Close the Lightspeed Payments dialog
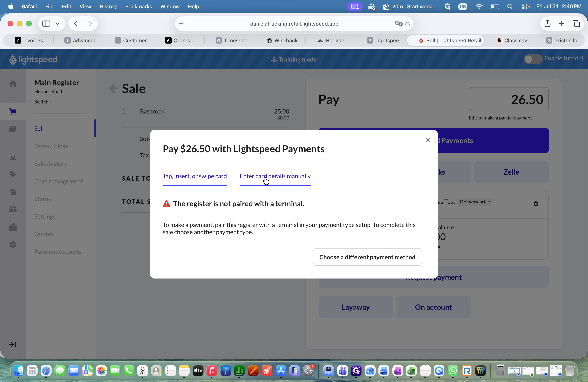The width and height of the screenshot is (588, 382). pyautogui.click(x=428, y=140)
